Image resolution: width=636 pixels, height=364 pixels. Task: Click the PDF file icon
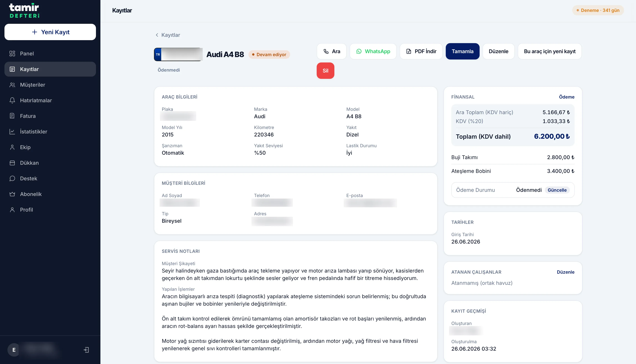pos(409,51)
